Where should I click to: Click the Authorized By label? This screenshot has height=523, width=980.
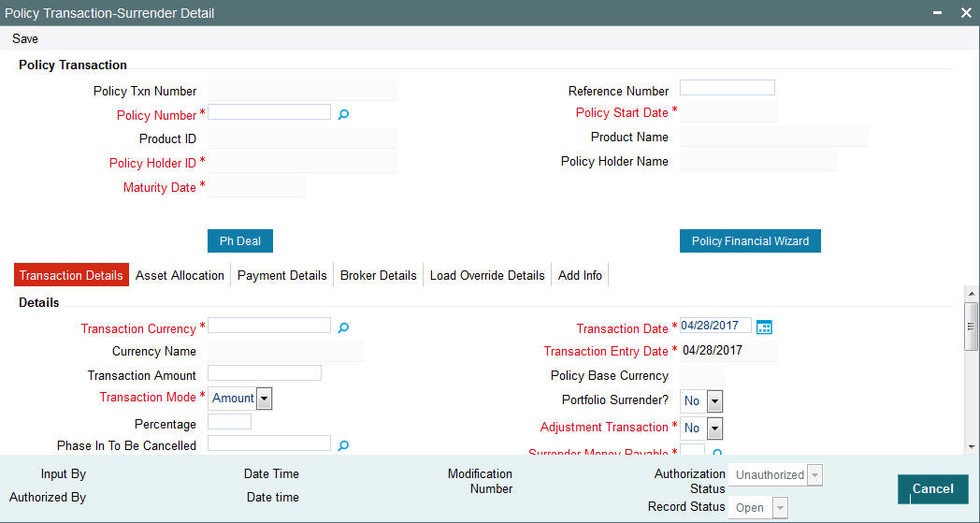[x=48, y=498]
